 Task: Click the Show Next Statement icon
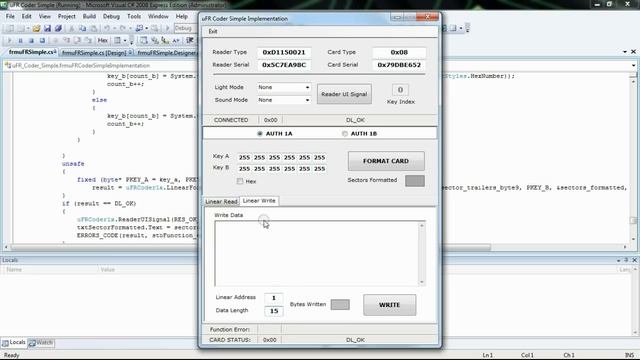(x=55, y=40)
